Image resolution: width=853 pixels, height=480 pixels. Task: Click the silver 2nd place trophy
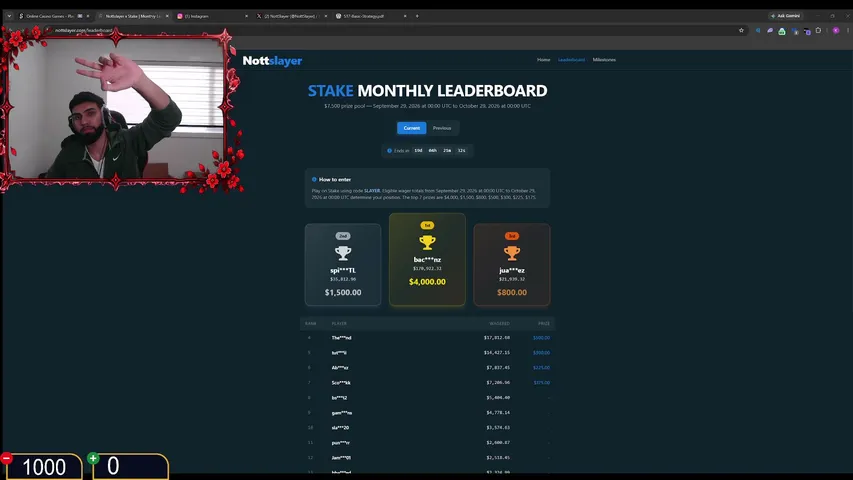(343, 253)
